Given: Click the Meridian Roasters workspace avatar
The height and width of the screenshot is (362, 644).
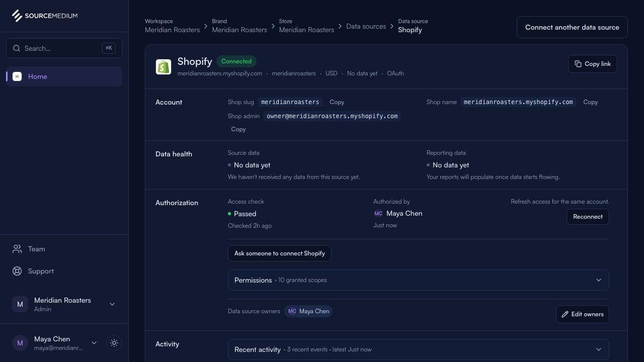Looking at the screenshot, I should point(20,304).
